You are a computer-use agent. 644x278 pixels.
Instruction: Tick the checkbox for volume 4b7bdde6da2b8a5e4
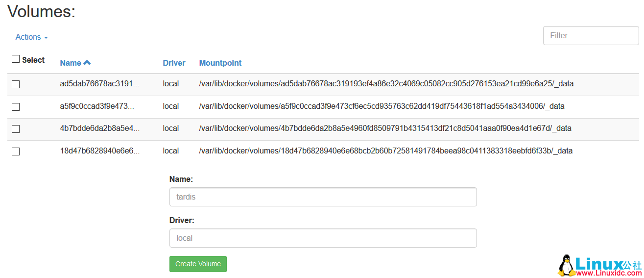click(16, 129)
